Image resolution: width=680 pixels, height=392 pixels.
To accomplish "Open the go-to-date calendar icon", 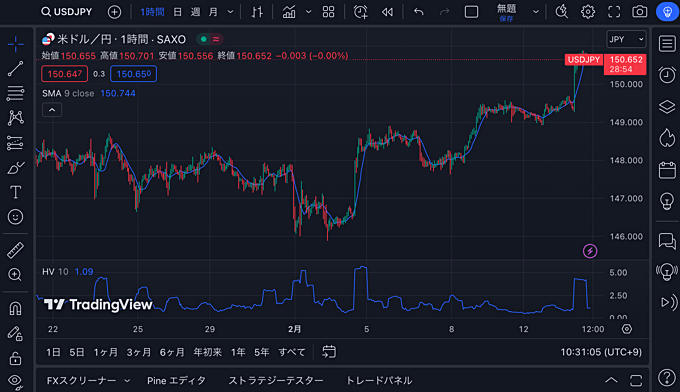I will [x=329, y=352].
